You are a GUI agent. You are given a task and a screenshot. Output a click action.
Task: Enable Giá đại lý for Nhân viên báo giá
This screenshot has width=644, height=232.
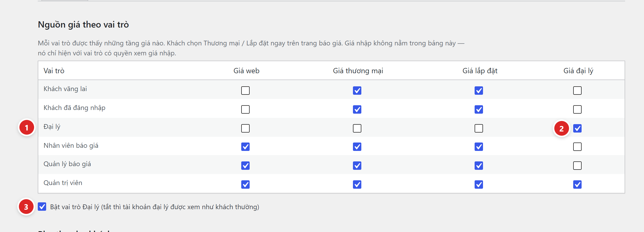[x=577, y=147]
